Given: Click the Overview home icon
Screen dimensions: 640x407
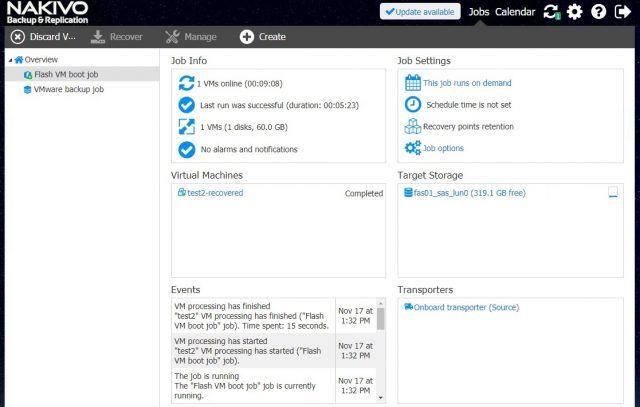Looking at the screenshot, I should pos(19,60).
